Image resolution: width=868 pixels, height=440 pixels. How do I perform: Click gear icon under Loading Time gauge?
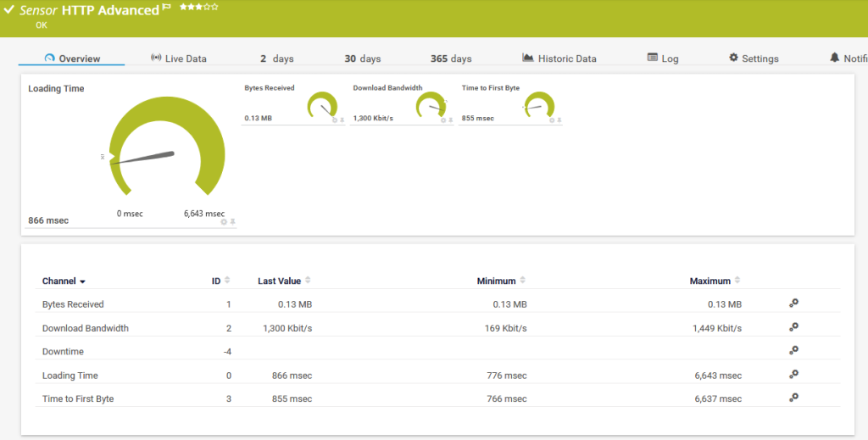click(x=224, y=221)
